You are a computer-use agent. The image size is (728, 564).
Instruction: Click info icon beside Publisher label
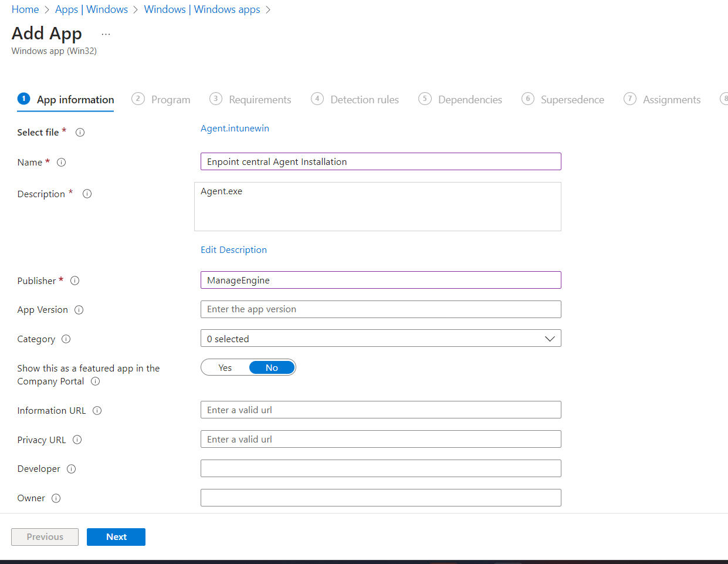click(75, 281)
